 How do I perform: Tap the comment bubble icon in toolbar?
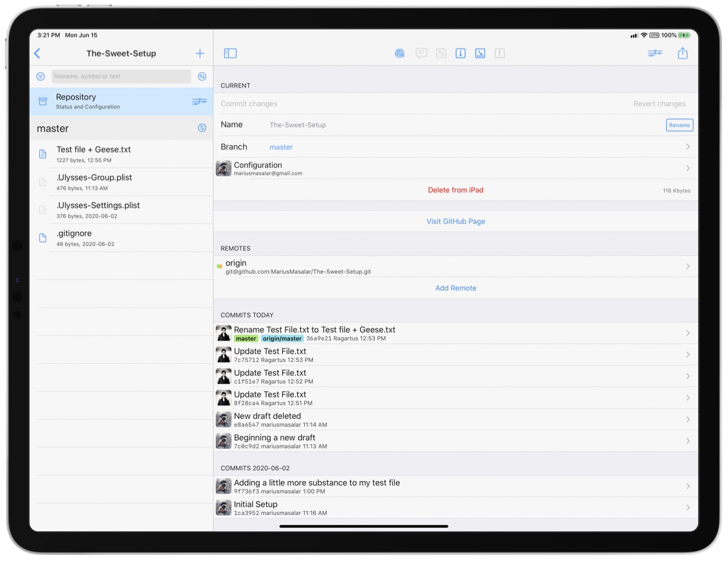pyautogui.click(x=421, y=53)
